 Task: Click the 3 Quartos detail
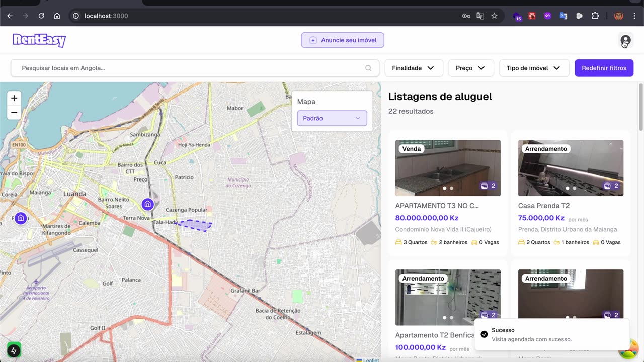(412, 242)
